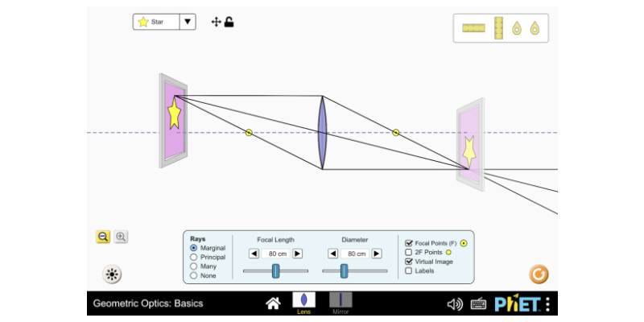The height and width of the screenshot is (322, 644).
Task: Increase focal length with right arrow
Action: point(297,254)
